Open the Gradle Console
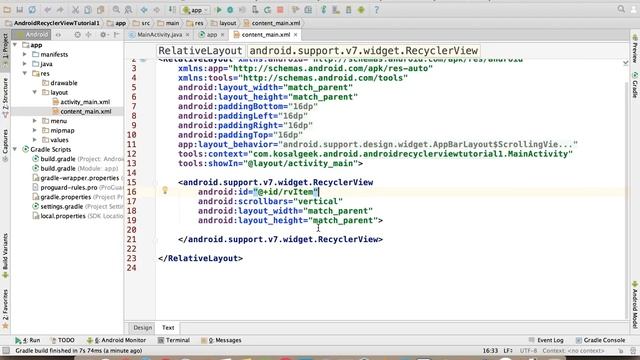This screenshot has height=360, width=640. (x=600, y=340)
